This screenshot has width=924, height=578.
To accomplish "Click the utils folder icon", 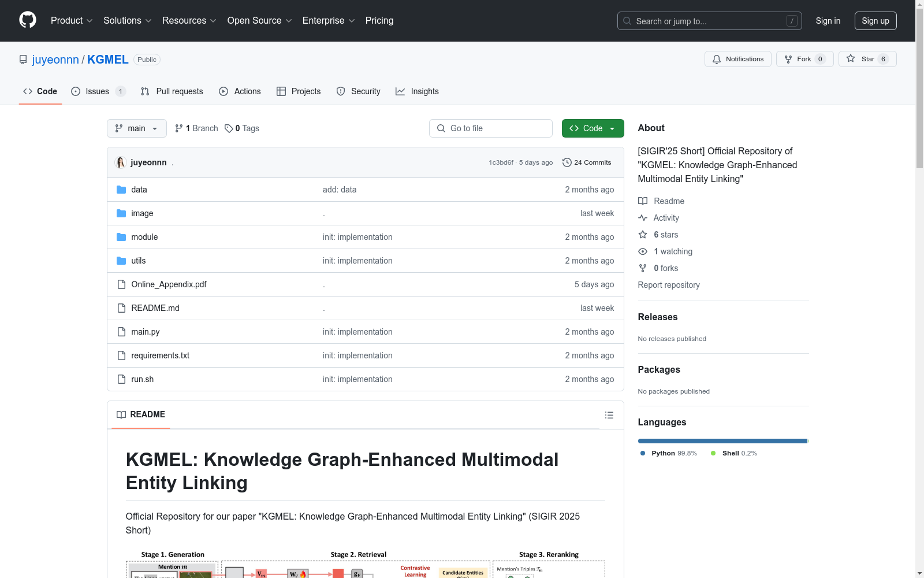I will click(121, 261).
